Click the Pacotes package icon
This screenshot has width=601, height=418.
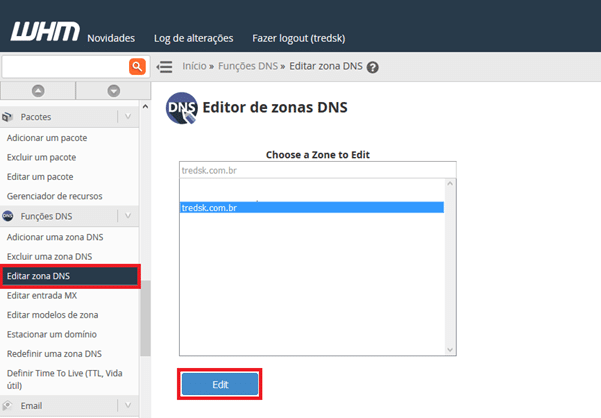[8, 116]
